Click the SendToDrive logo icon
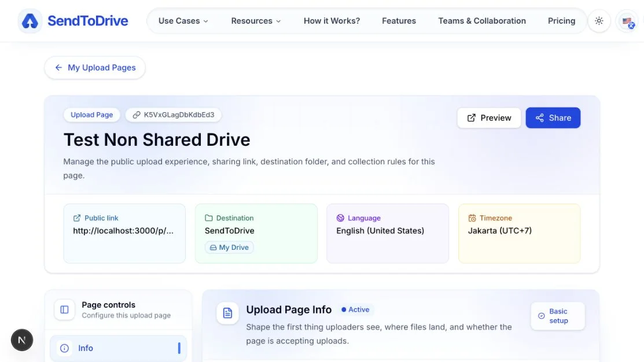The width and height of the screenshot is (644, 362). click(30, 21)
